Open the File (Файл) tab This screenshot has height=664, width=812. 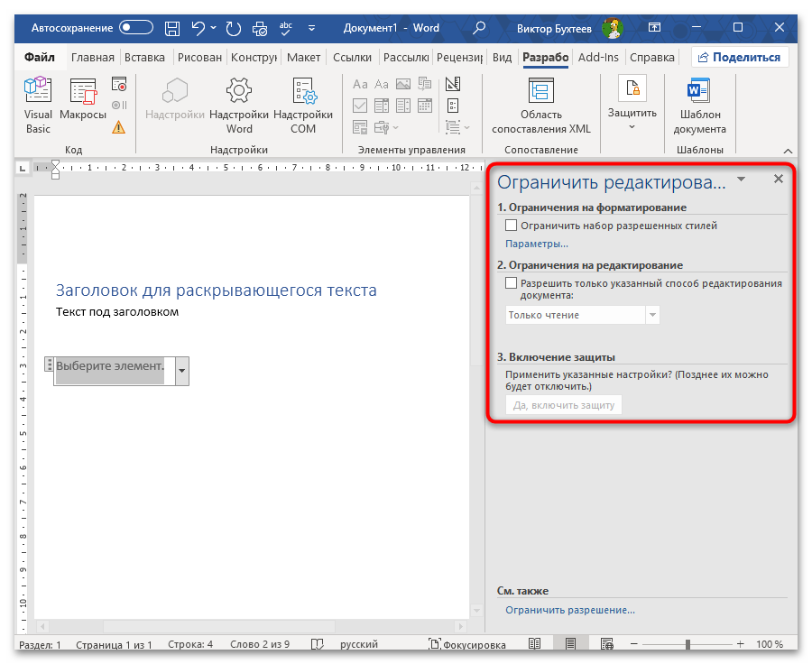coord(40,58)
